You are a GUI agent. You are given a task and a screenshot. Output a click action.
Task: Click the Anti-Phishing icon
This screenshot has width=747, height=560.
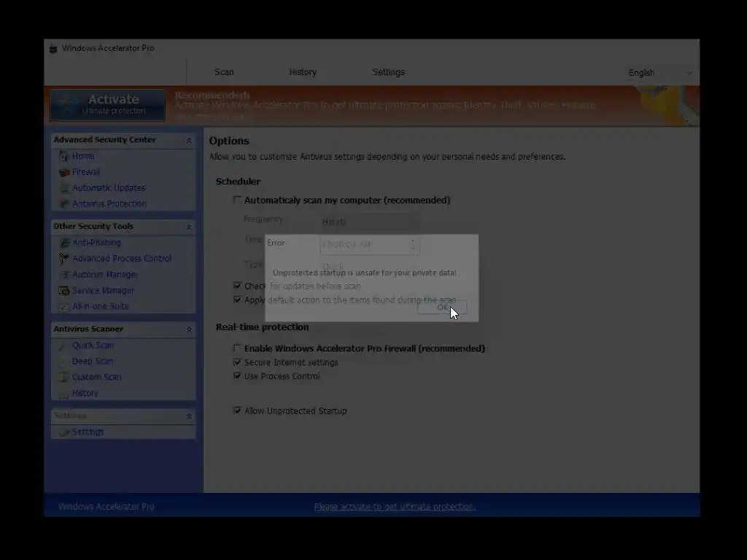64,243
